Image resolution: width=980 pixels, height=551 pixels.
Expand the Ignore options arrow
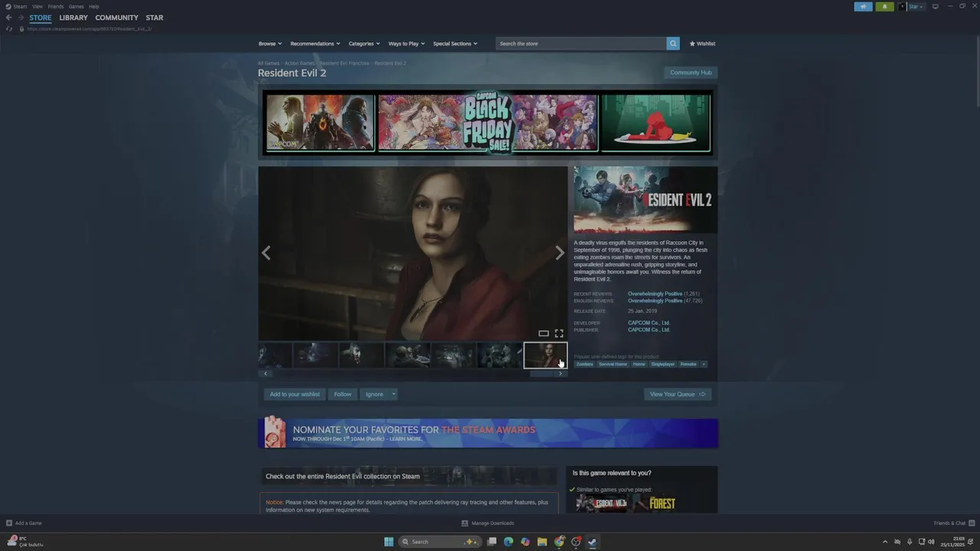pos(394,394)
